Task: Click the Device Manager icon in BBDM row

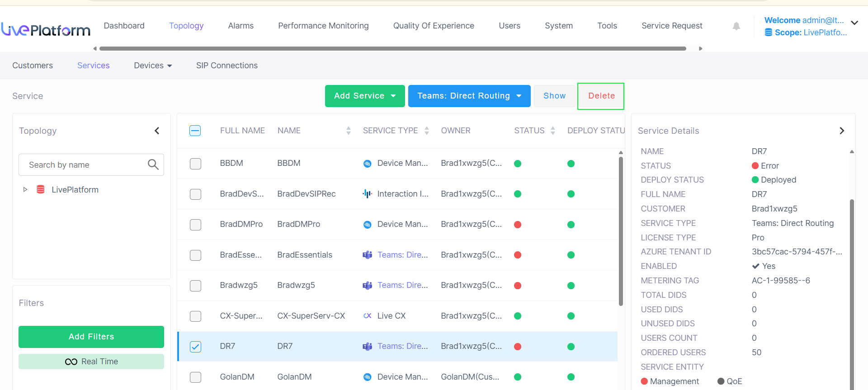Action: pyautogui.click(x=368, y=164)
